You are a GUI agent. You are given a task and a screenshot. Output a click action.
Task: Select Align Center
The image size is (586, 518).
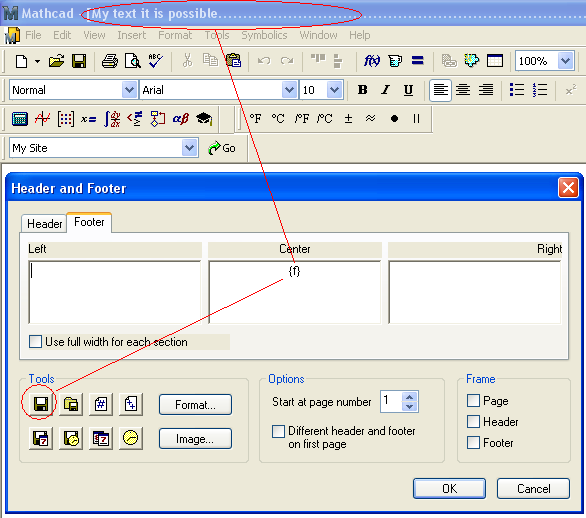(x=463, y=90)
